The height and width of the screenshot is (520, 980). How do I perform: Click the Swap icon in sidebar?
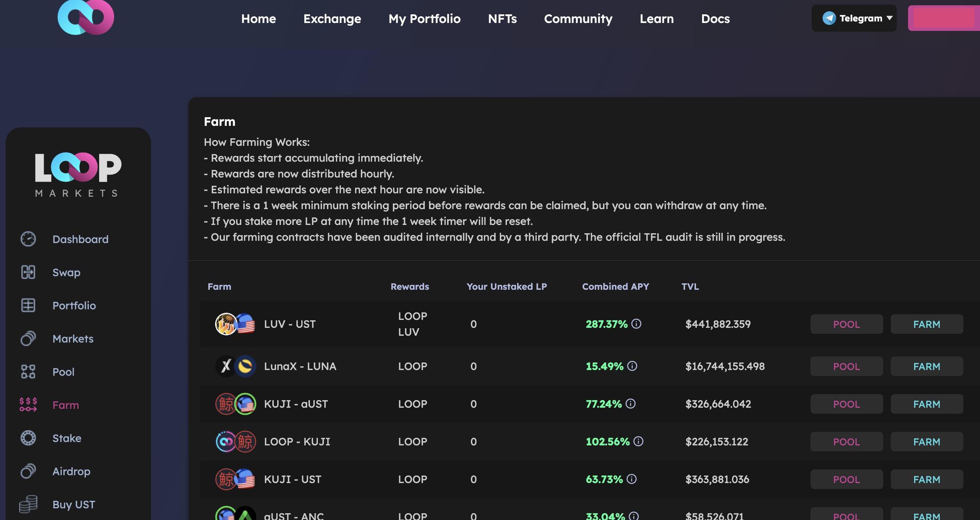pyautogui.click(x=28, y=272)
